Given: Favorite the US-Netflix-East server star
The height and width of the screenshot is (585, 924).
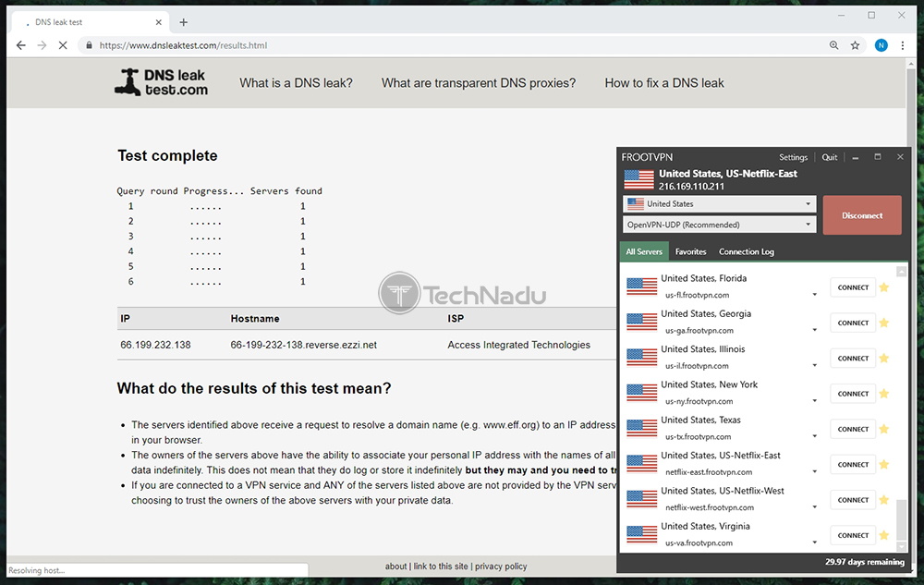Looking at the screenshot, I should [x=884, y=464].
